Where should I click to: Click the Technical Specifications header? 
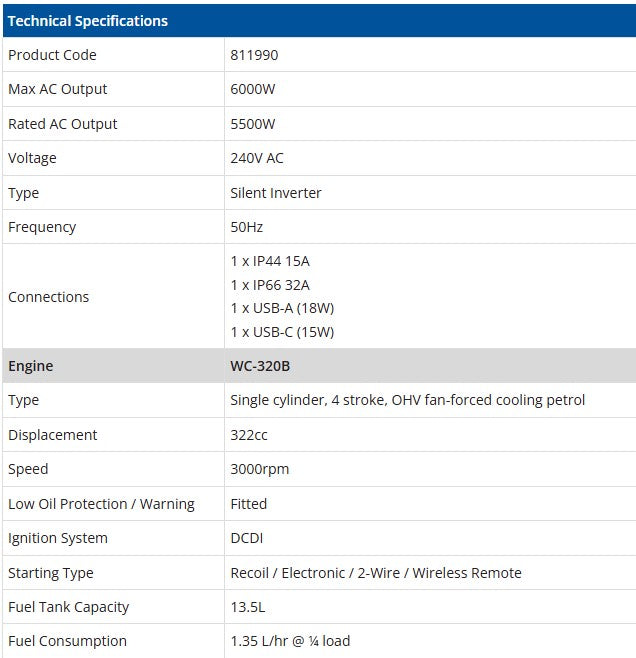pyautogui.click(x=88, y=21)
